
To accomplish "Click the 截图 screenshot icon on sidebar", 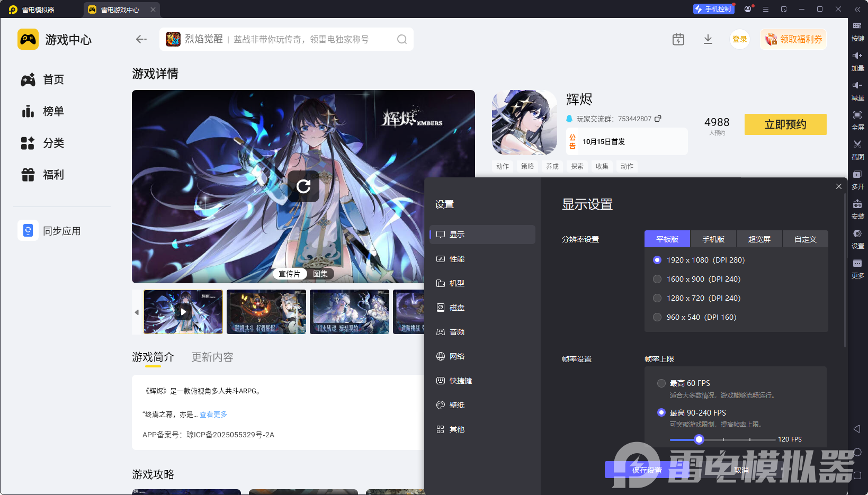I will pos(858,150).
